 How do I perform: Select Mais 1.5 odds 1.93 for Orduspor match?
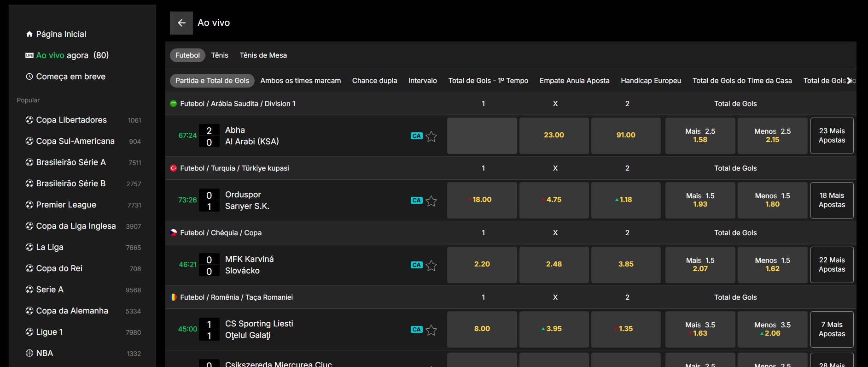pyautogui.click(x=700, y=200)
